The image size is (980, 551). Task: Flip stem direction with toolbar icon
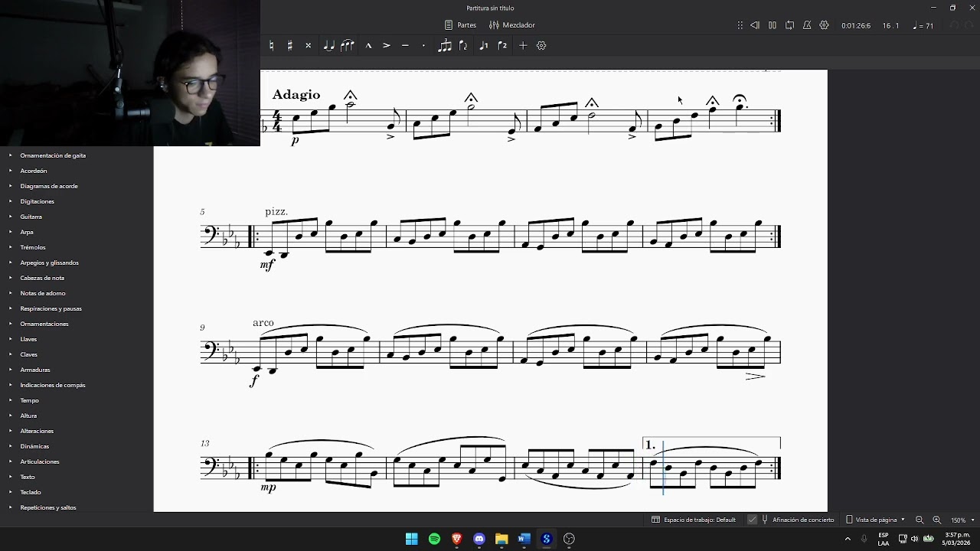click(463, 46)
